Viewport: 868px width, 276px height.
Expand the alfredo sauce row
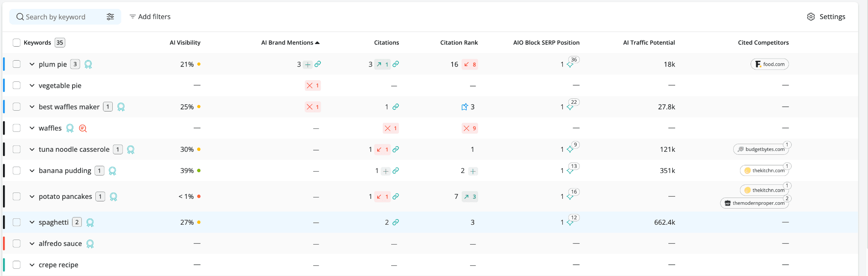coord(32,243)
